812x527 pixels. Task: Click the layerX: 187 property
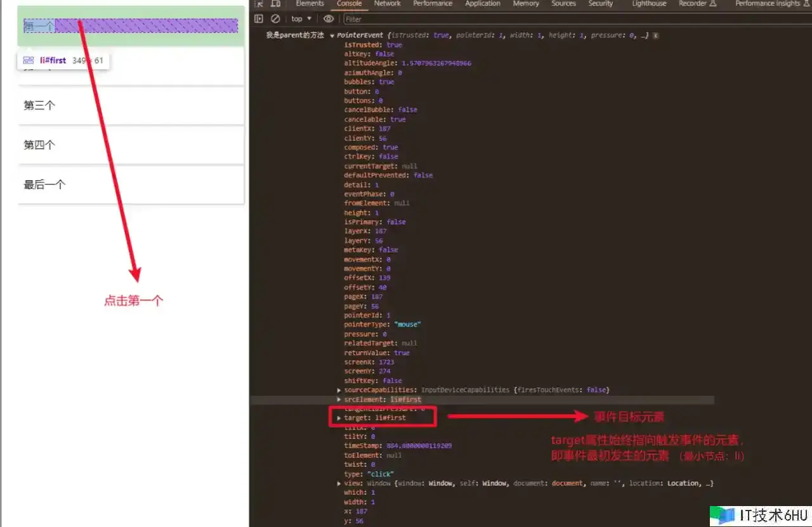365,231
